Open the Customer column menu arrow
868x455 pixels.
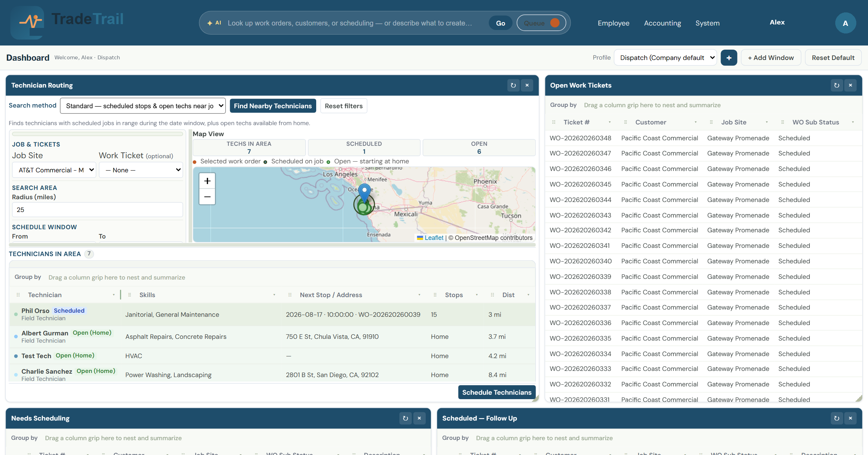(x=695, y=122)
